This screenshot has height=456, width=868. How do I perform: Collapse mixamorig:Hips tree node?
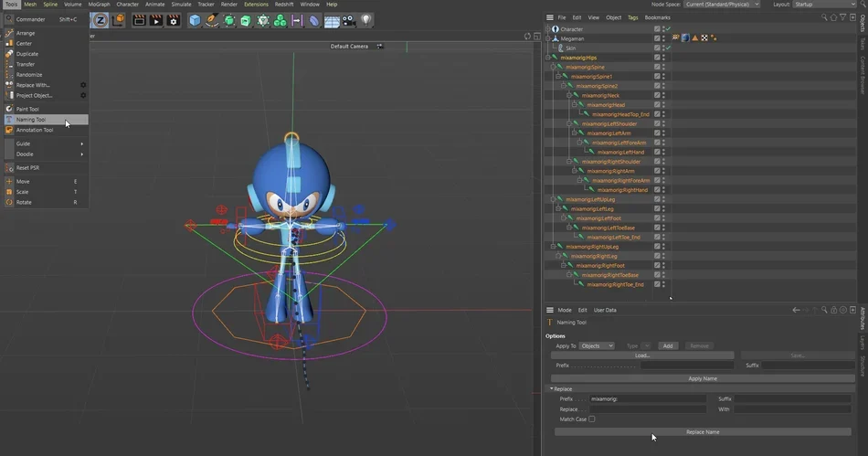[x=548, y=58]
